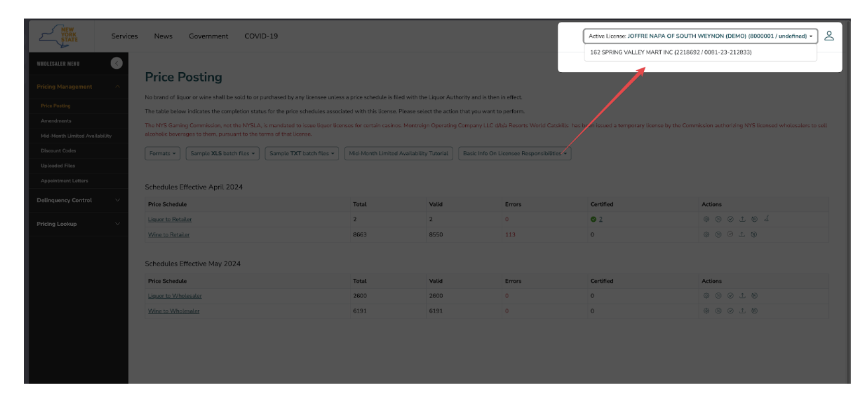Viewport: 868px width, 404px height.
Task: Open the Formats dropdown
Action: (x=162, y=153)
